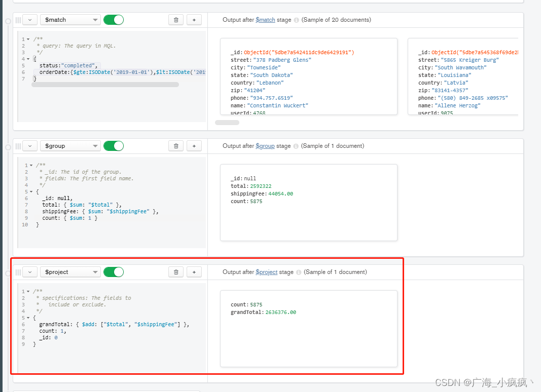Open the $project stage operator dropdown
This screenshot has width=541, height=392.
(x=70, y=272)
